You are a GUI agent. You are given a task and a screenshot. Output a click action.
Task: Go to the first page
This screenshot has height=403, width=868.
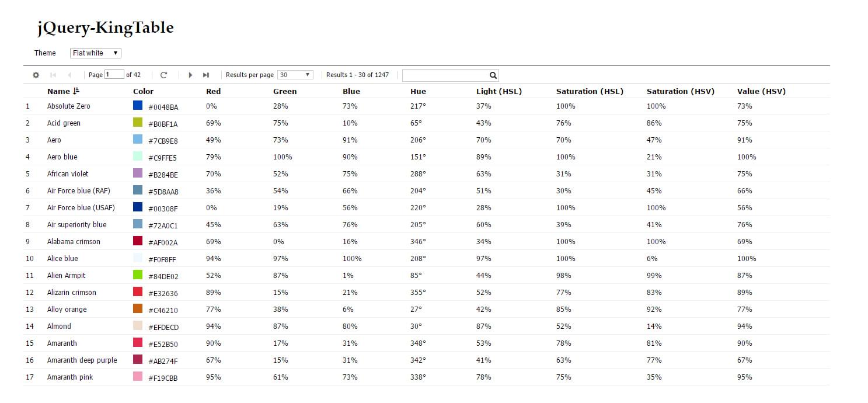[53, 75]
